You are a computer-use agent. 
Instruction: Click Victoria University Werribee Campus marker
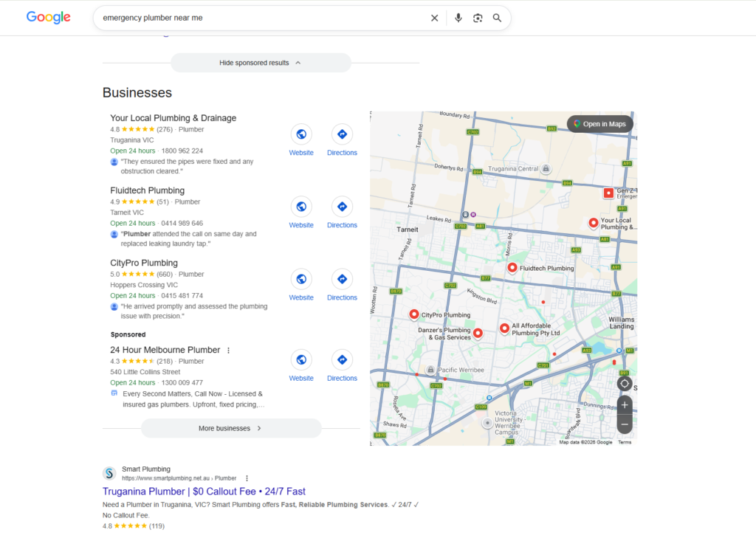click(x=487, y=423)
